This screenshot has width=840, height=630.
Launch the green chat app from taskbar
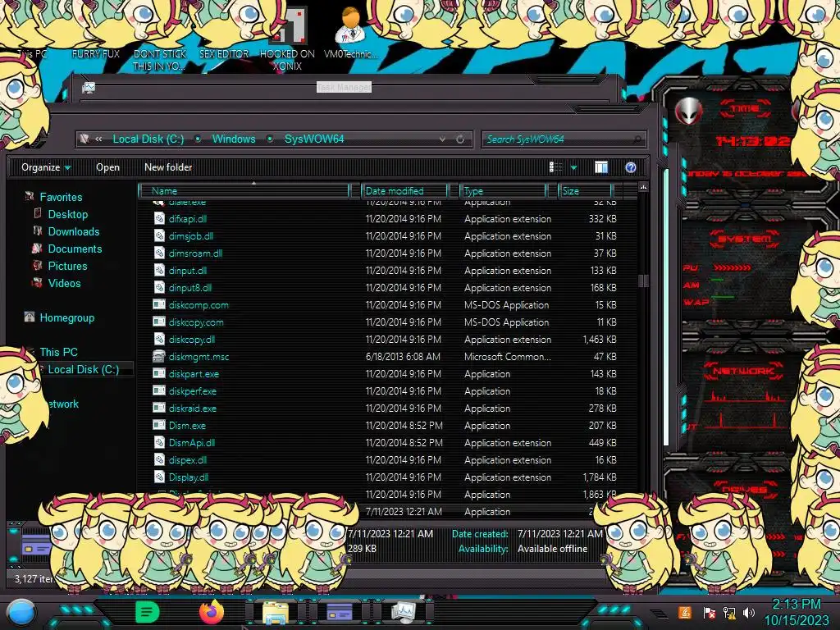click(148, 612)
